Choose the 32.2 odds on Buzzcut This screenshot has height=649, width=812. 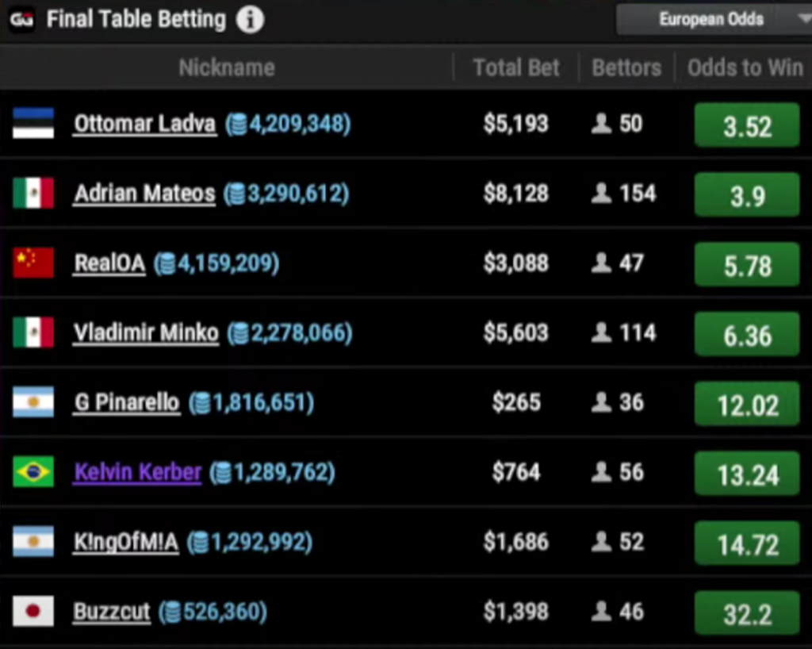tap(746, 613)
